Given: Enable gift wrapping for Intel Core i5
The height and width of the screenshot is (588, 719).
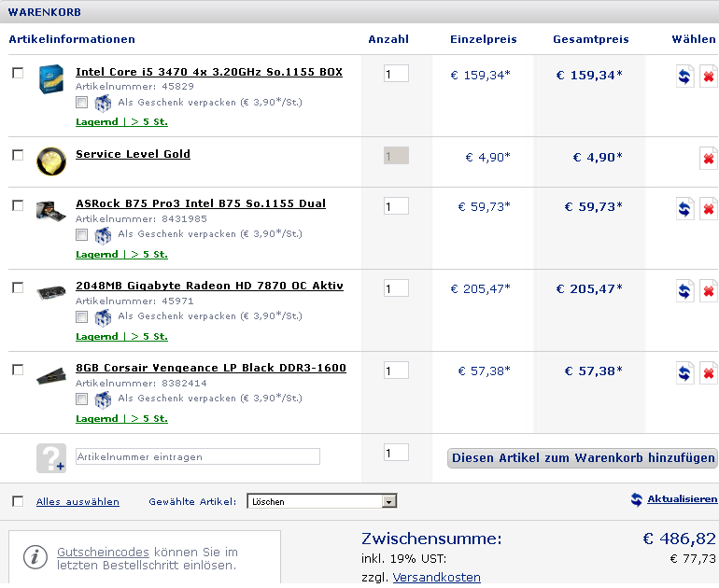Looking at the screenshot, I should [x=81, y=103].
